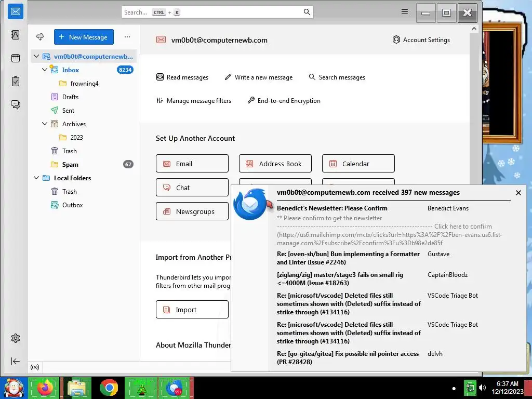Open the ziglang/zig notification message

pyautogui.click(x=340, y=279)
